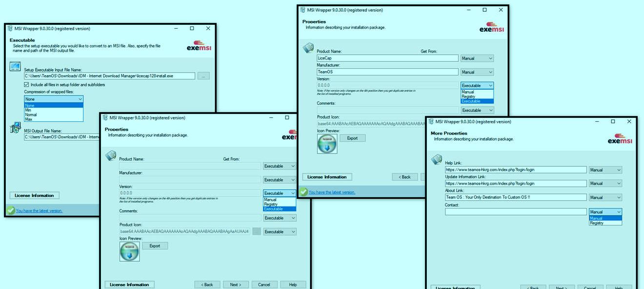Click the Icon Preview image in empty Properties window
This screenshot has width=644, height=289.
point(129,251)
